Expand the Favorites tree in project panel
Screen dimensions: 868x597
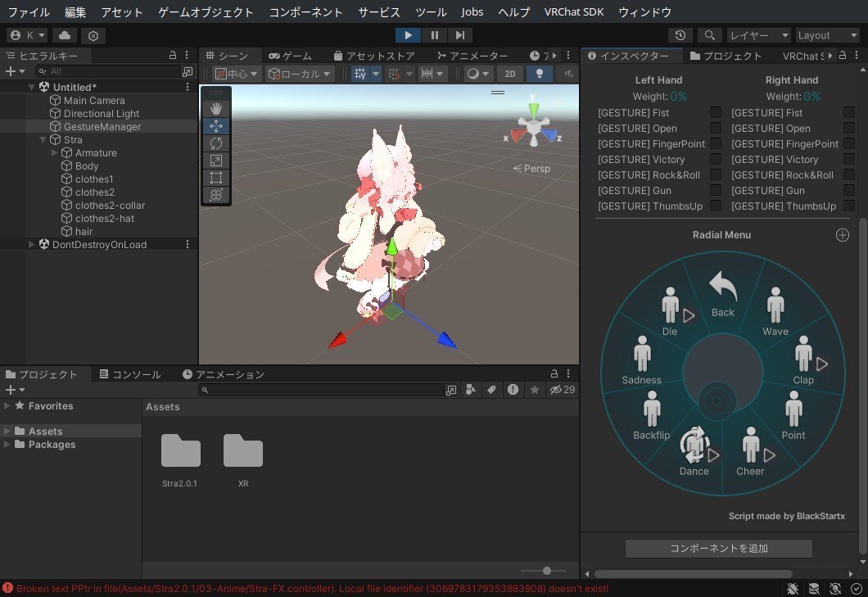[x=7, y=406]
